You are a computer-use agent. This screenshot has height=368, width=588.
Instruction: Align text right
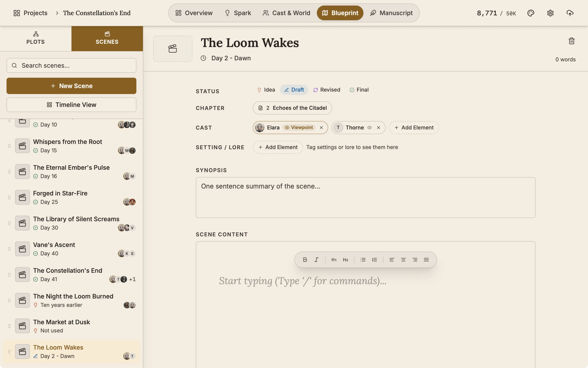tap(415, 260)
